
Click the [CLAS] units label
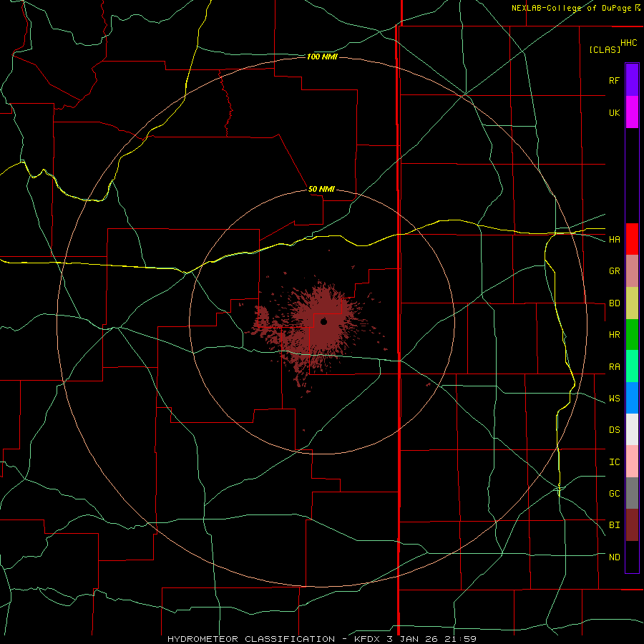(605, 49)
